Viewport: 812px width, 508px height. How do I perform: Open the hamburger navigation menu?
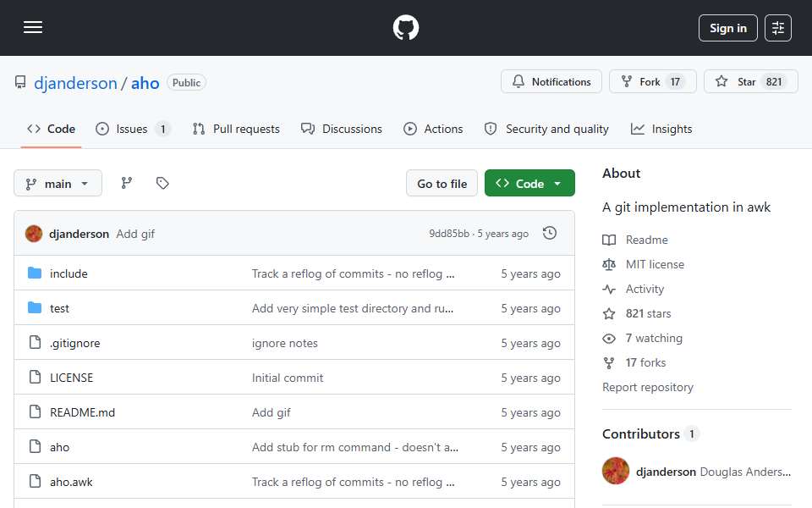33,27
